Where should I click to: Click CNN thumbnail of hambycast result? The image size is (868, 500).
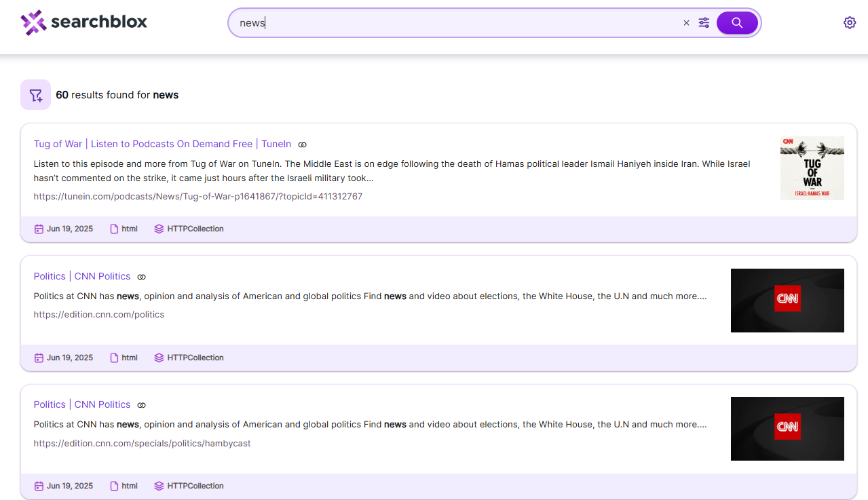(787, 429)
